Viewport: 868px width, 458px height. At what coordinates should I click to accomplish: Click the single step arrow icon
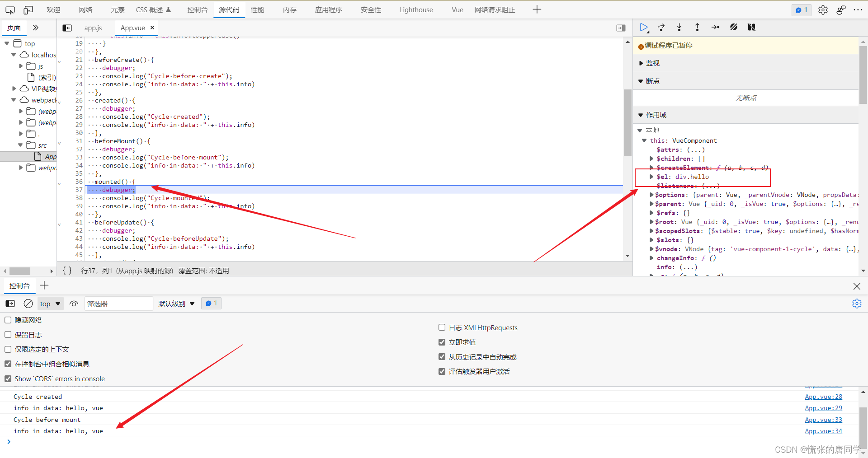pos(715,28)
